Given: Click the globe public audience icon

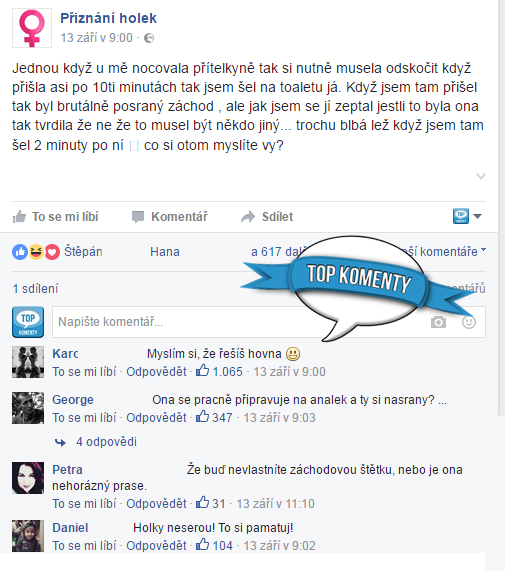Looking at the screenshot, I should pyautogui.click(x=149, y=38).
